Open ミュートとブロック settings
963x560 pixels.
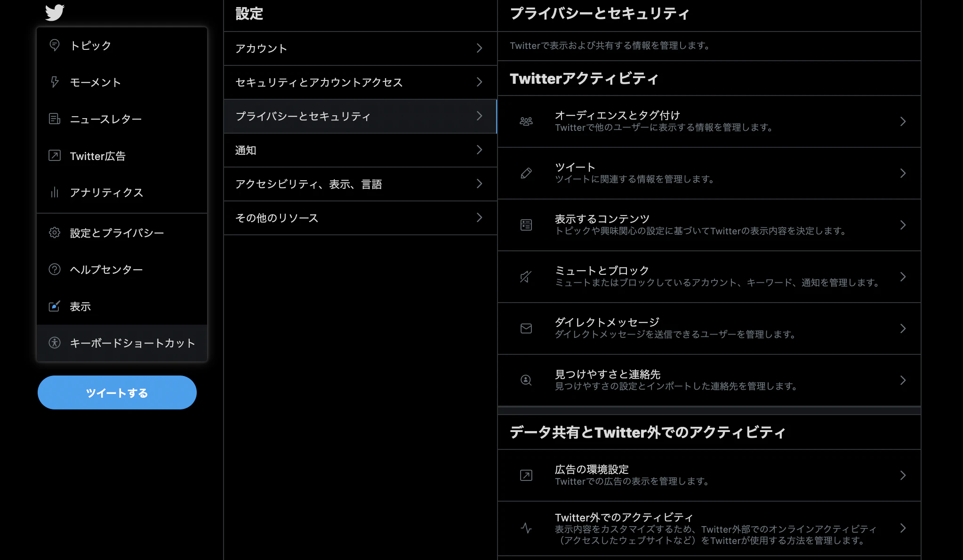pyautogui.click(x=709, y=277)
